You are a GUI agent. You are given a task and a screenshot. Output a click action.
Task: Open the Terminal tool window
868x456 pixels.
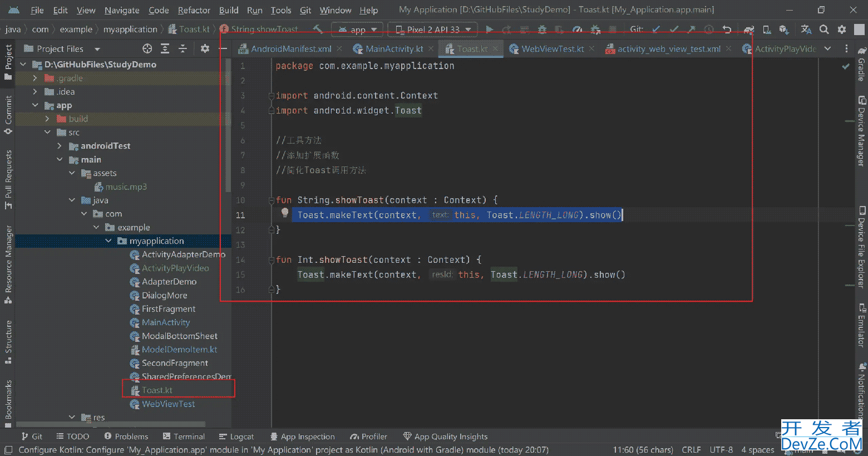point(184,437)
